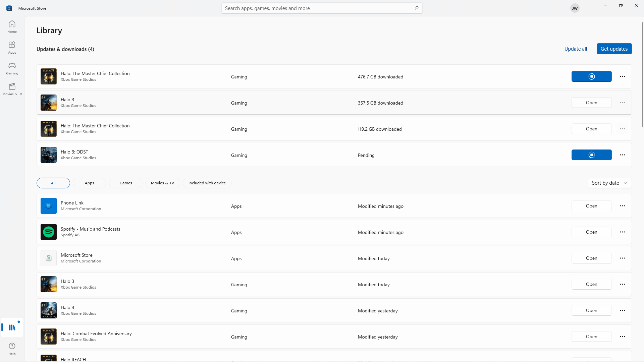This screenshot has height=362, width=644.
Task: Click the '476.7 GB downloaded' status text
Action: 380,77
